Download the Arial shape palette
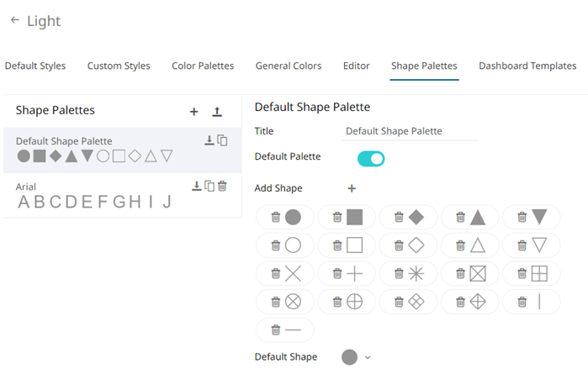 [x=196, y=186]
